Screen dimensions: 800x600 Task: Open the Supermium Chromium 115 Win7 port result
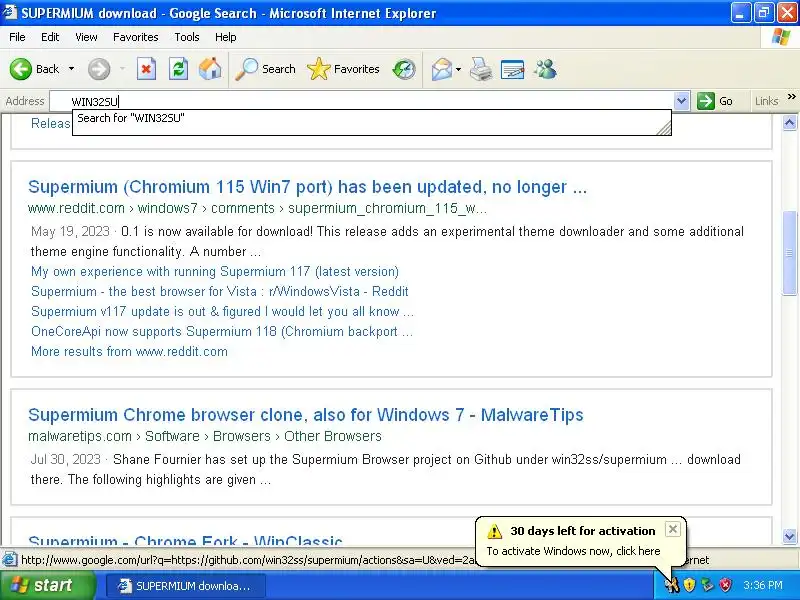click(307, 187)
